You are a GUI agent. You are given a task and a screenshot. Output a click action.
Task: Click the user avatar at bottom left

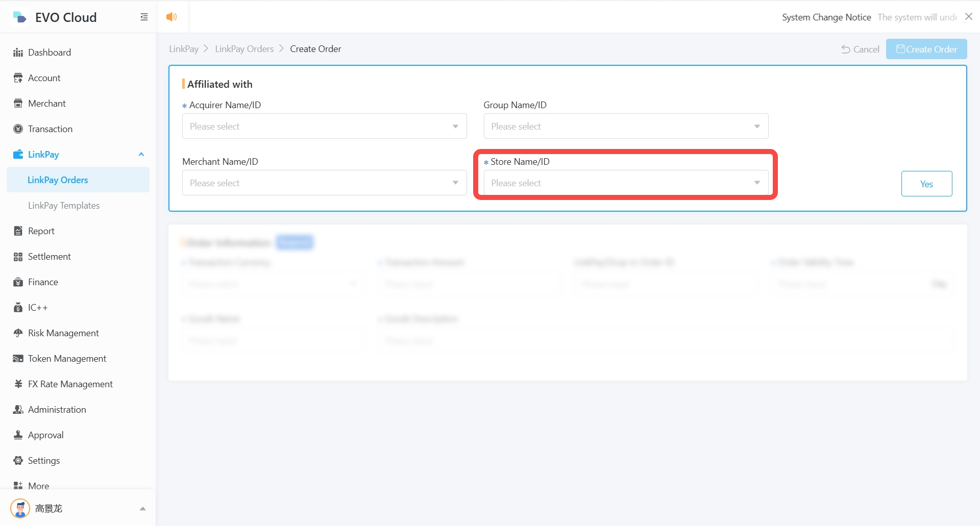coord(20,508)
